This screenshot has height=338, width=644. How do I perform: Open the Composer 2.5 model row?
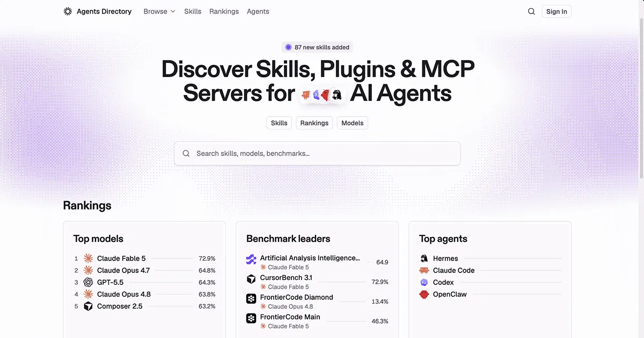click(x=144, y=306)
